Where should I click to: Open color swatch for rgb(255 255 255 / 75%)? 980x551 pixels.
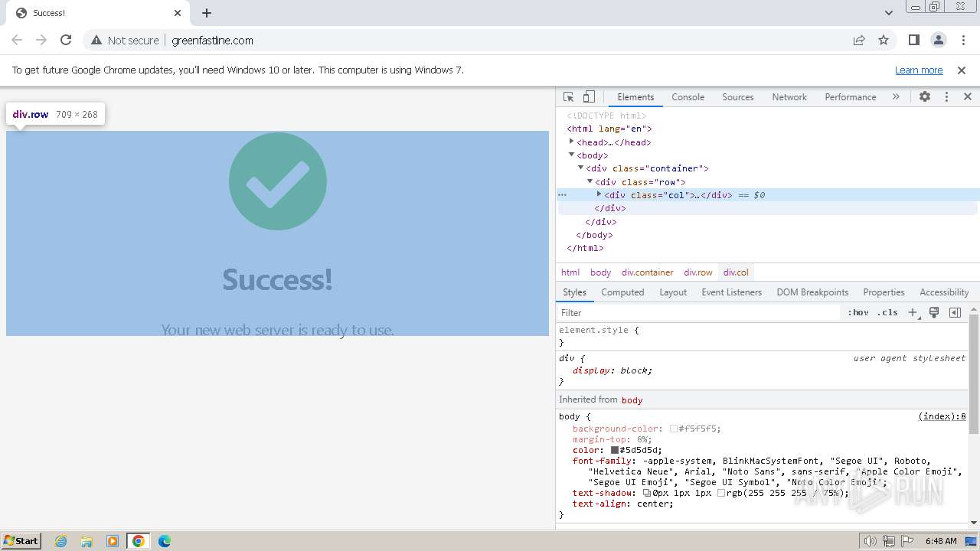(x=720, y=494)
